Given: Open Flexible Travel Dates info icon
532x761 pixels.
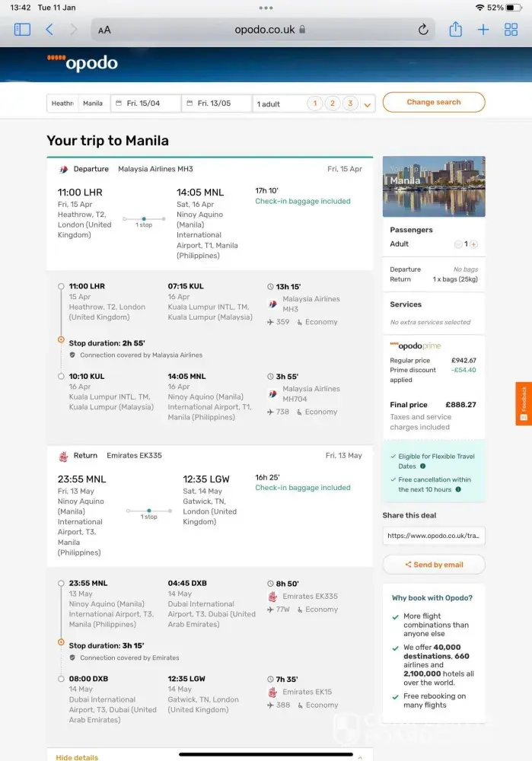Looking at the screenshot, I should [x=422, y=466].
